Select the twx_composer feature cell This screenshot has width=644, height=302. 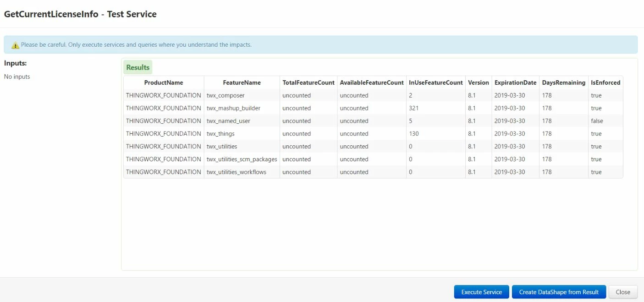242,95
